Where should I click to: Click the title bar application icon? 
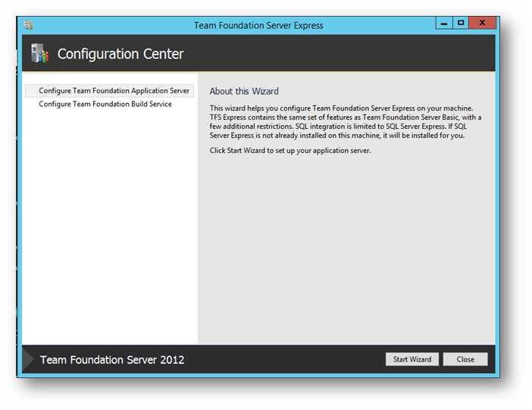[x=29, y=25]
